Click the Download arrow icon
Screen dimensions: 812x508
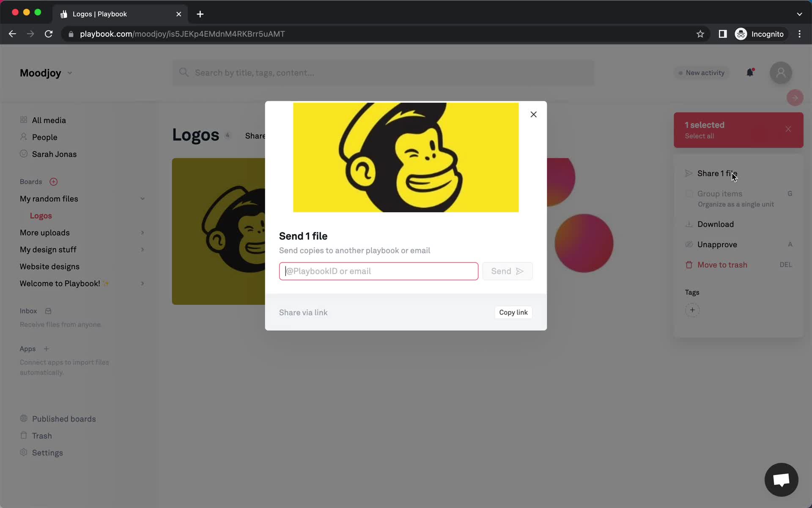(689, 224)
